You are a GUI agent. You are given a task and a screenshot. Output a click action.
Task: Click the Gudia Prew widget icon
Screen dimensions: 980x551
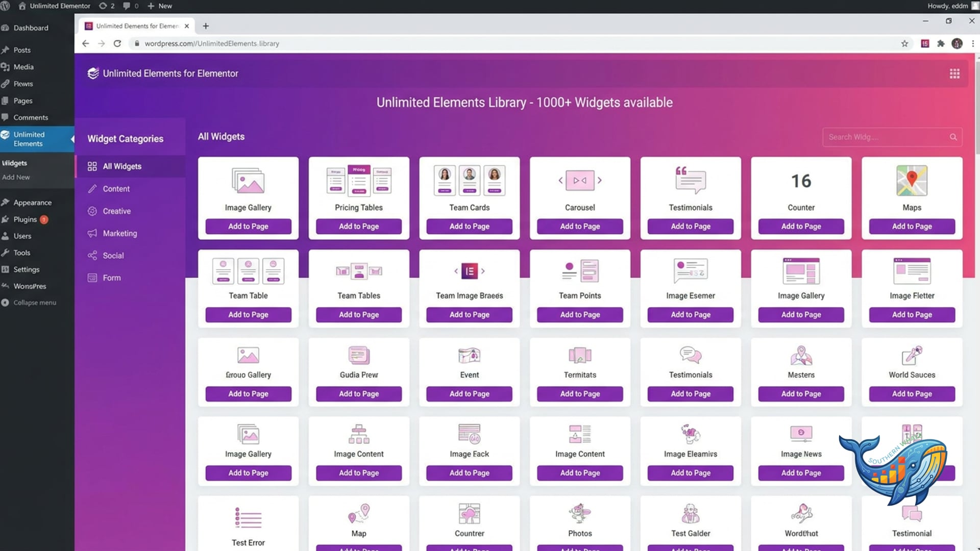359,355
